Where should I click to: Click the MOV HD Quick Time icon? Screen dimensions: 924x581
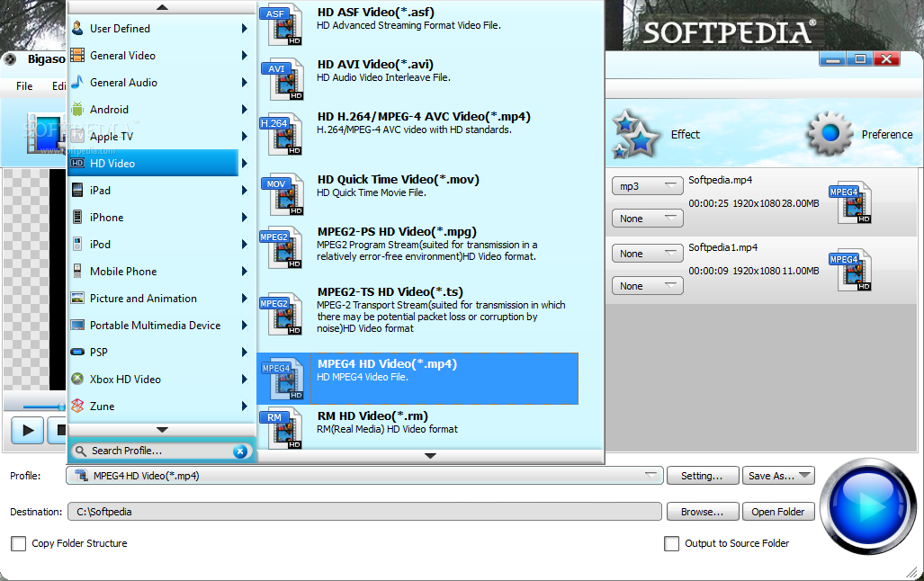tap(283, 196)
